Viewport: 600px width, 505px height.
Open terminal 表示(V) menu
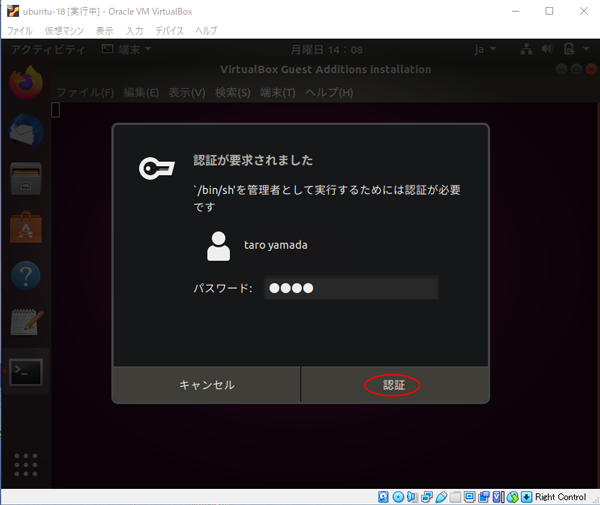pyautogui.click(x=187, y=93)
